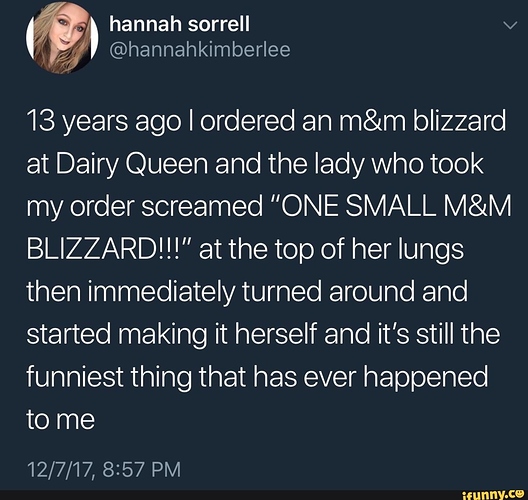Click the "Dairy Queen" text
528x500 pixels.
(132, 164)
